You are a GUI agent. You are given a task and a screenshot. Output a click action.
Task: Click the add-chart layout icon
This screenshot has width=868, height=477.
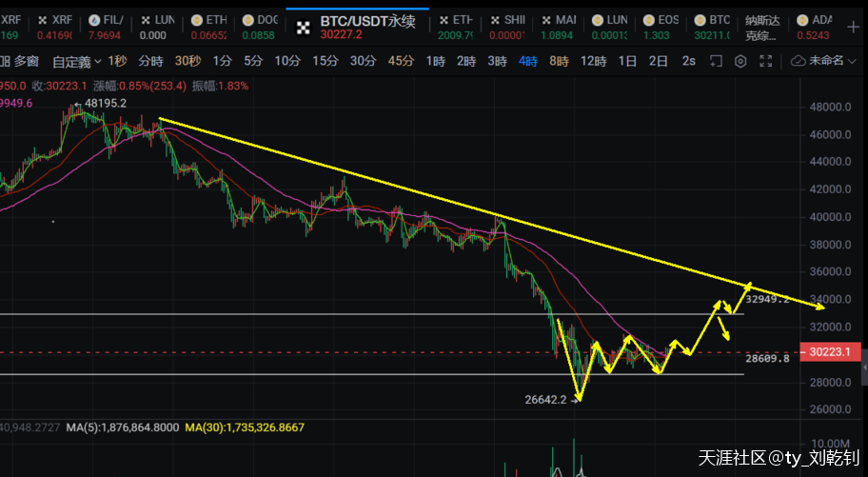click(x=716, y=61)
